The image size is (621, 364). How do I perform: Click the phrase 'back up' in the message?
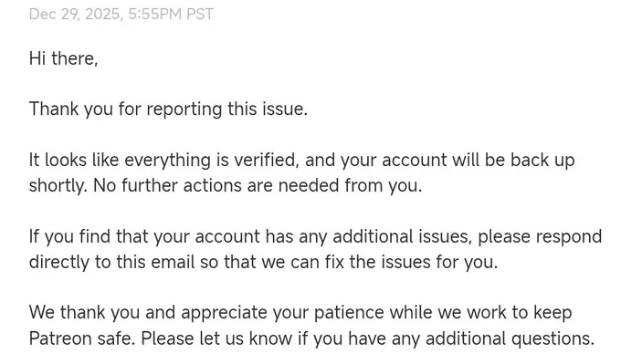(x=542, y=161)
